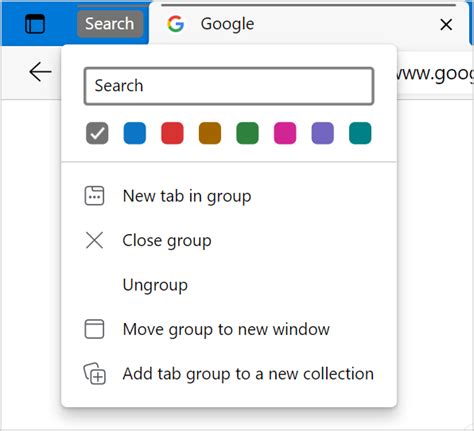Choose the red tab group color
The image size is (474, 431).
(172, 133)
